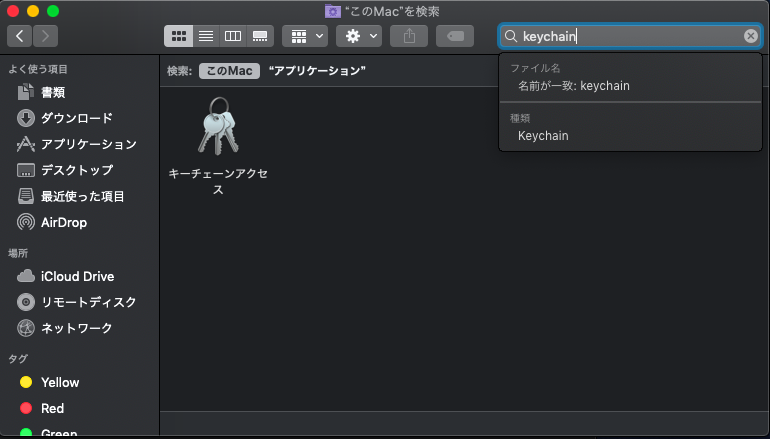The image size is (770, 439).
Task: Open ダウンロード folder in the sidebar
Action: pyautogui.click(x=76, y=118)
